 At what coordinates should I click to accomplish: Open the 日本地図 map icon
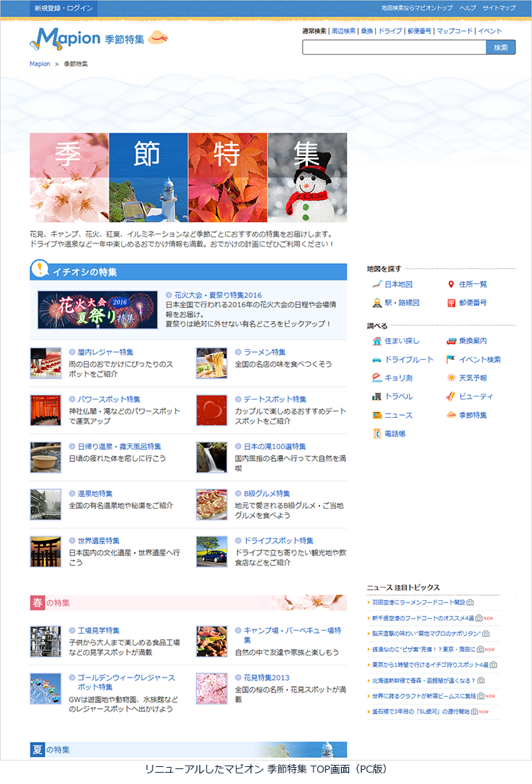pyautogui.click(x=377, y=284)
